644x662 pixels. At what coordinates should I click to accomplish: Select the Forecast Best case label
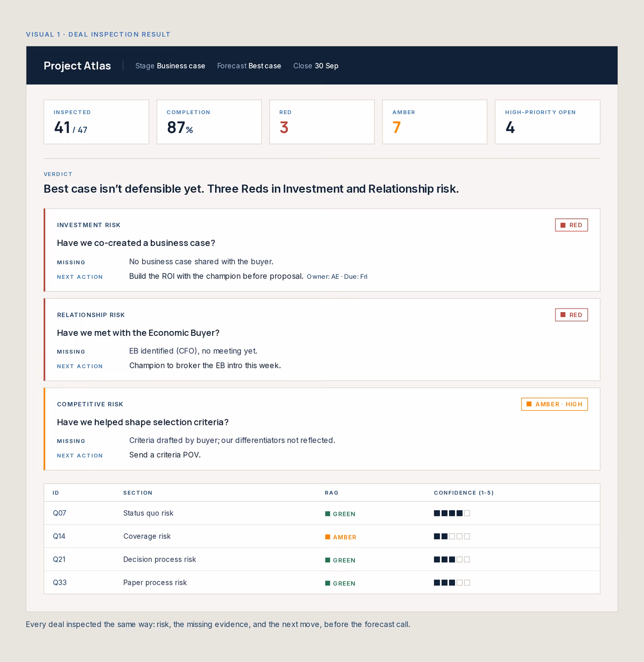249,66
